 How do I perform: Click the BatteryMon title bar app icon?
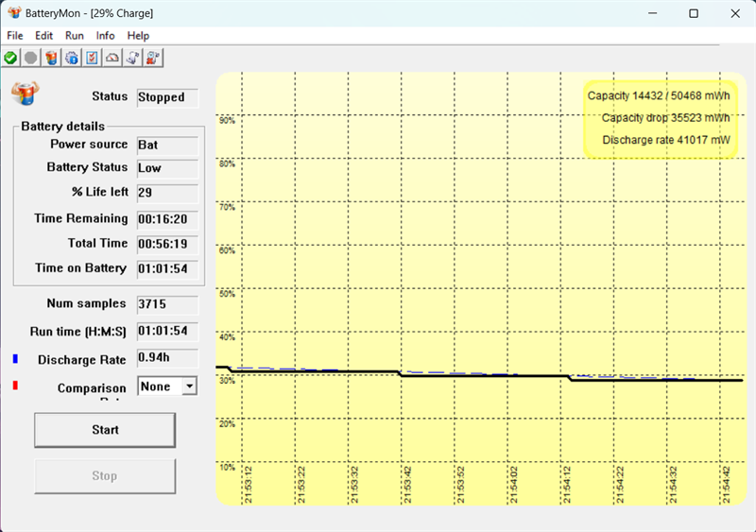coord(14,13)
